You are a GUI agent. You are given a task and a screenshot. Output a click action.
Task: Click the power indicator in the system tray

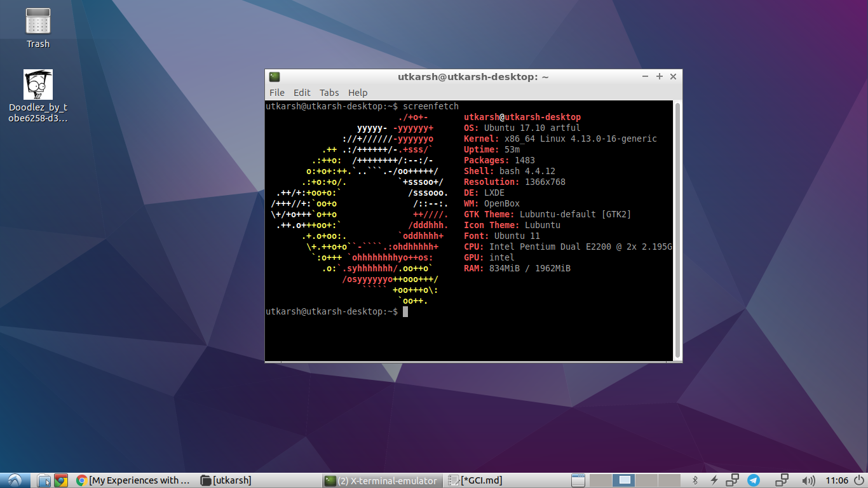(714, 480)
